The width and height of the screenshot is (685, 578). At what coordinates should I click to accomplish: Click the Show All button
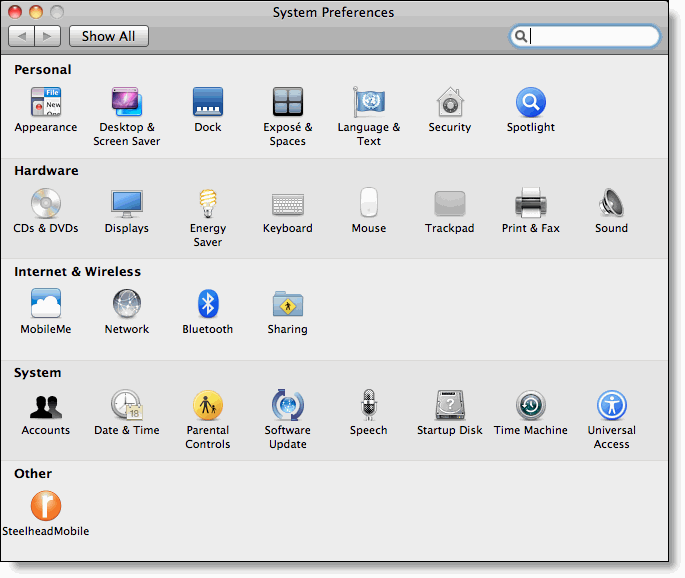pyautogui.click(x=109, y=36)
